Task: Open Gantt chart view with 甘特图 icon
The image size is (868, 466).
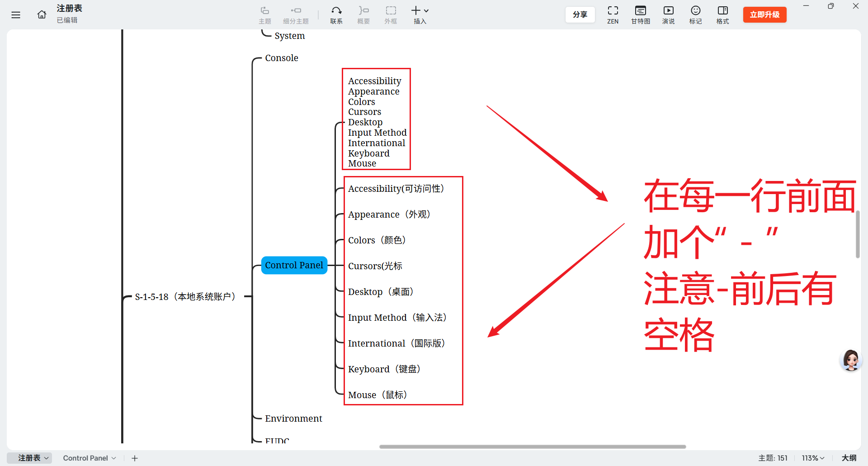Action: [x=640, y=14]
